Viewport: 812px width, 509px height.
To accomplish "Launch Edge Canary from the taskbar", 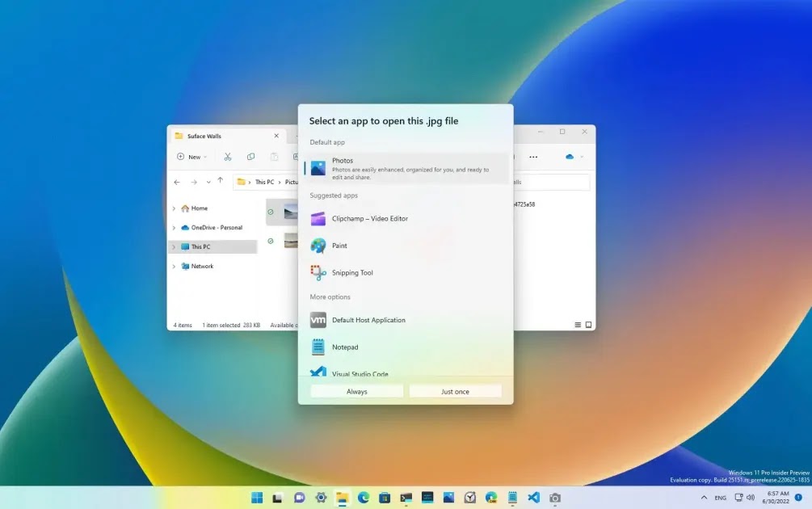I will click(x=491, y=498).
